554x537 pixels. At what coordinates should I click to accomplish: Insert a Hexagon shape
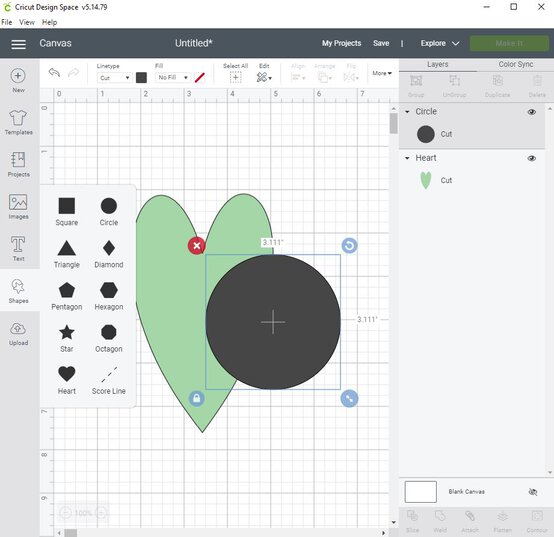click(x=109, y=296)
